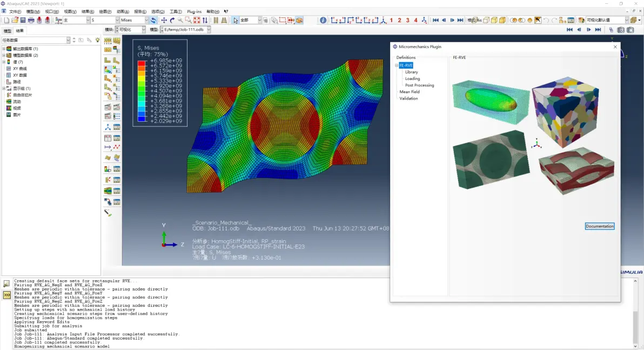
Task: Click the red swatch in Mises legend
Action: click(x=142, y=63)
